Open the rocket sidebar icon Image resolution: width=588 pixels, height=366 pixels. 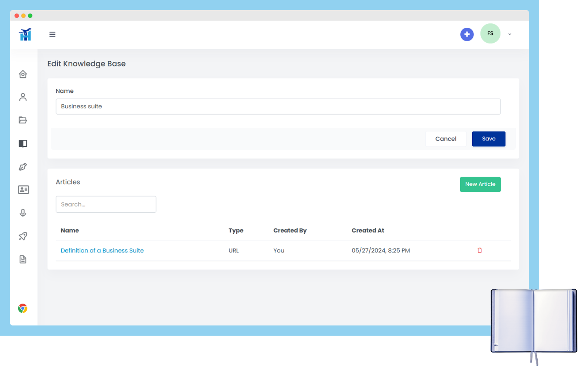[23, 236]
